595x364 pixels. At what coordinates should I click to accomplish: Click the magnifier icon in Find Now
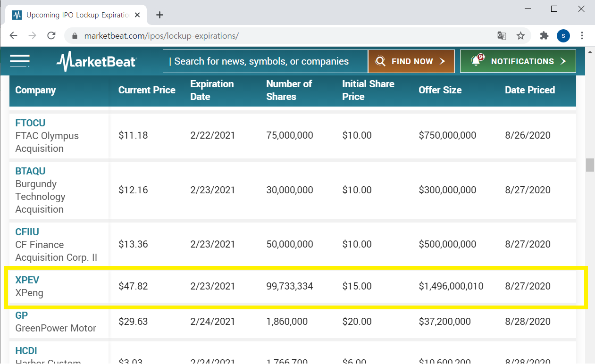click(x=380, y=61)
